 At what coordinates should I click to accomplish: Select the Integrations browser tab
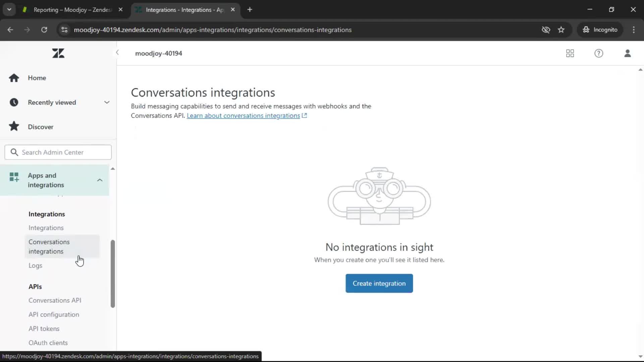coord(185,10)
